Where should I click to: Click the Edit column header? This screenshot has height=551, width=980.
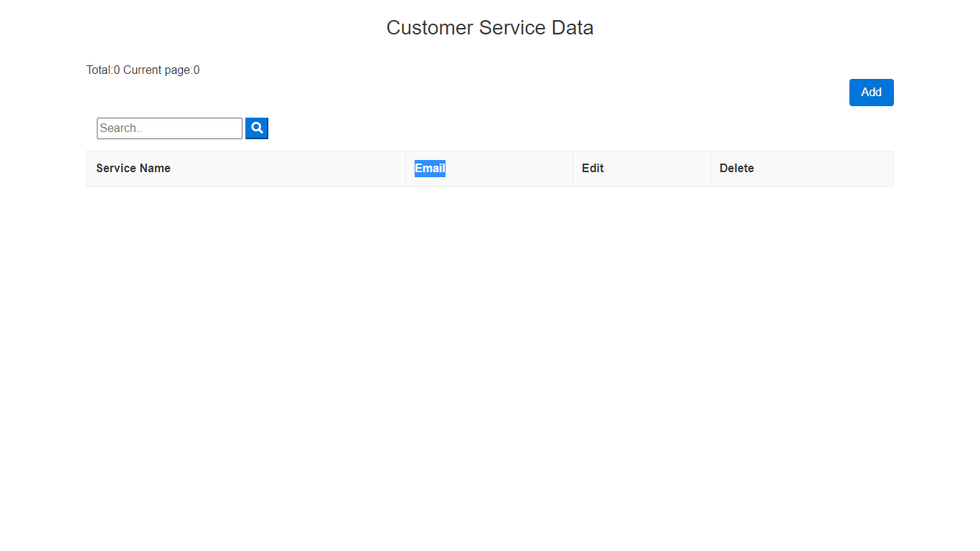tap(593, 169)
